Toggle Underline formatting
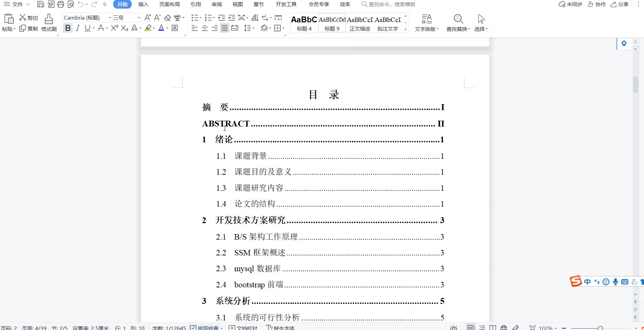The height and width of the screenshot is (330, 644). tap(87, 28)
